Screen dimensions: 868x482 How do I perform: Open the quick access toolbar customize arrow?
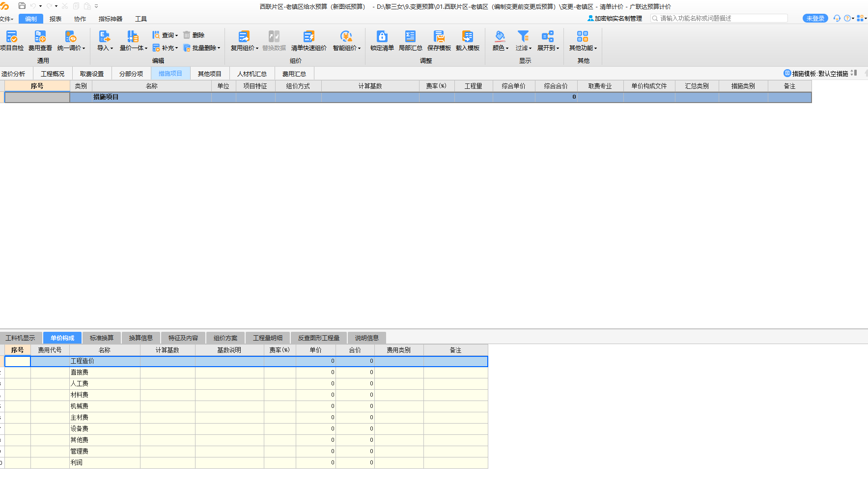pyautogui.click(x=96, y=6)
